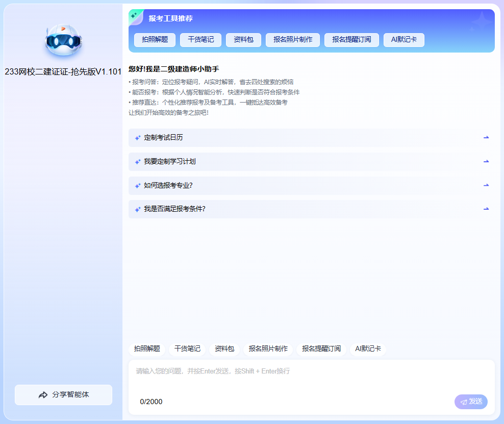Ask 我是否满足报考条件? suggested question
The image size is (504, 424).
tap(174, 209)
